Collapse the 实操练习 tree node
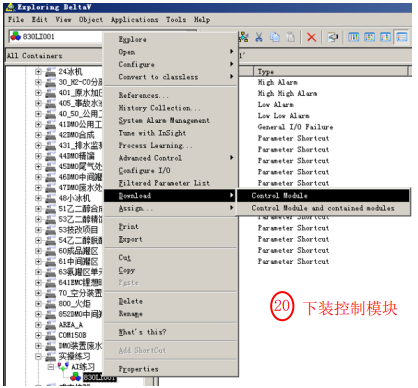This screenshot has height=388, width=418. point(38,356)
